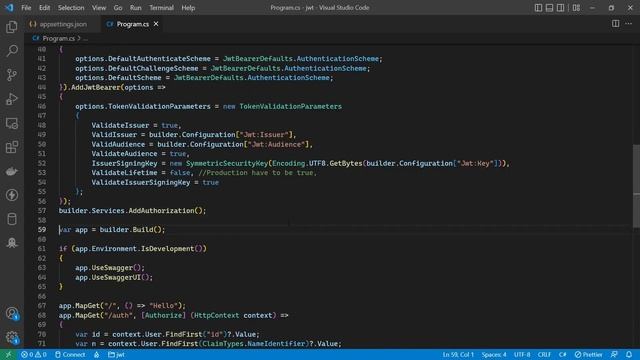Open the Edit menu
640x360 pixels.
coord(44,8)
